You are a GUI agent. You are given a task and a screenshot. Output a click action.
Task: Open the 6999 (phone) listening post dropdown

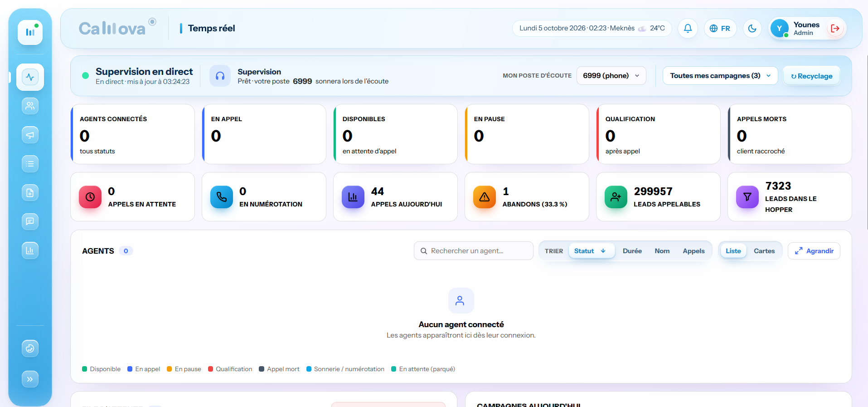coord(611,76)
